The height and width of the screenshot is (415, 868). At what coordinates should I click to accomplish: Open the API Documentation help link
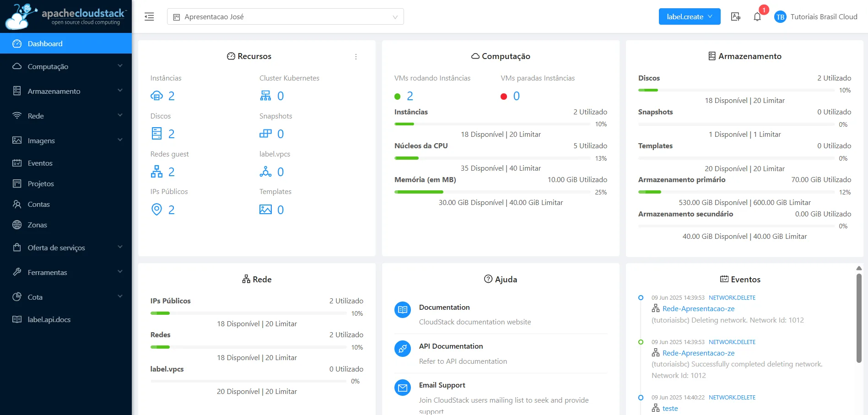click(x=451, y=346)
